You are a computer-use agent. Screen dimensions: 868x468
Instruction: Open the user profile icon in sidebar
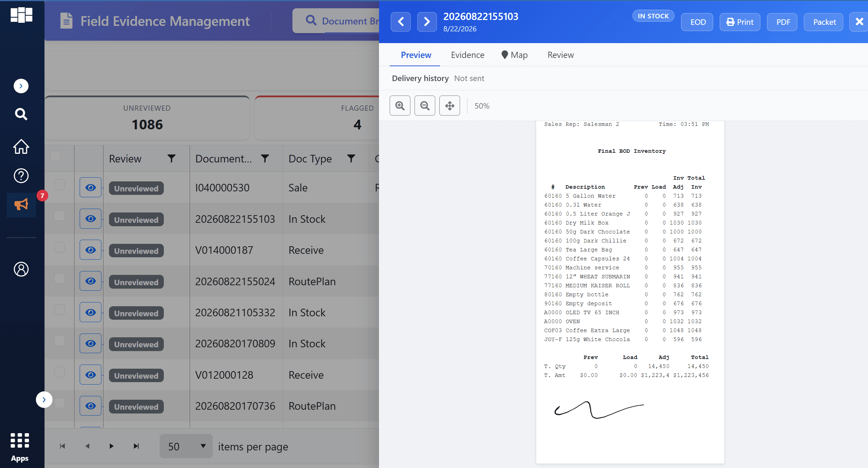pos(21,269)
